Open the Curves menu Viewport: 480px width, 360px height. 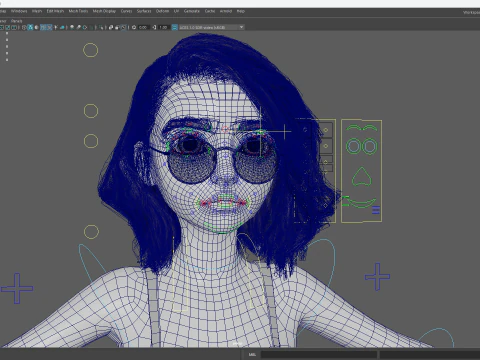pos(126,11)
